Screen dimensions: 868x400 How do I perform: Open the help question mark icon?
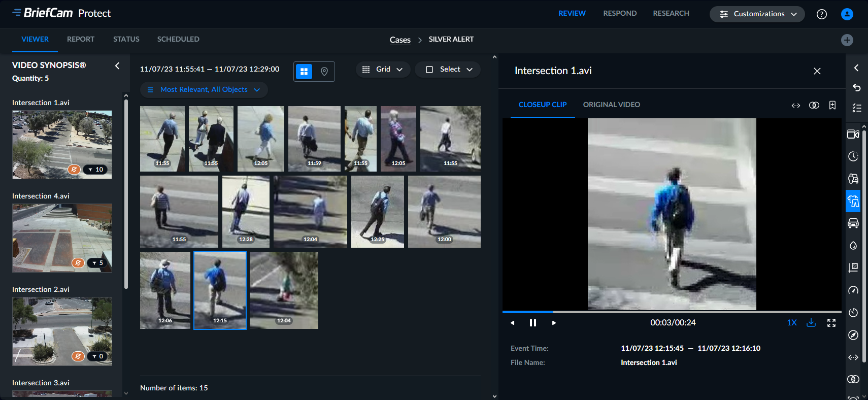tap(821, 14)
